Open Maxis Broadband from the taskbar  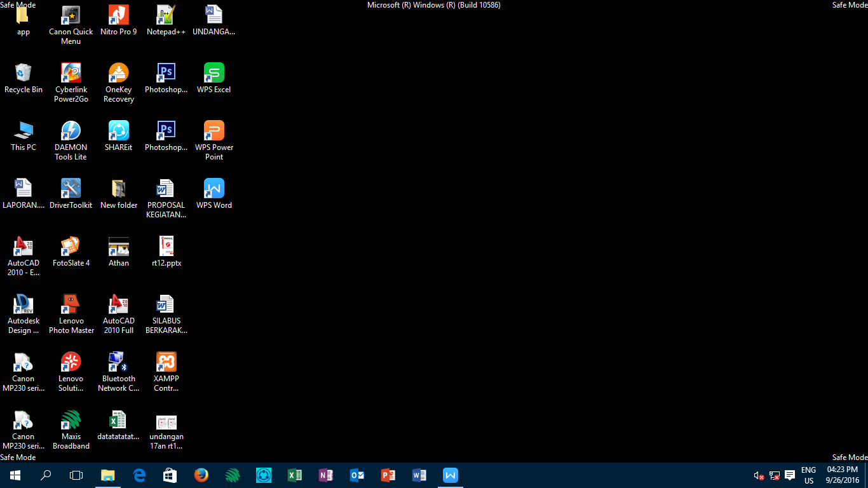point(233,475)
